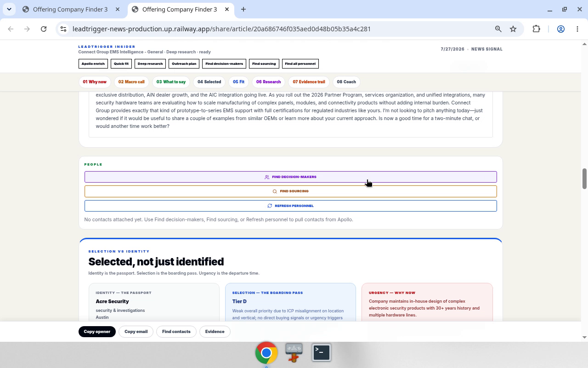588x368 pixels.
Task: Jump to the 01 Why now section
Action: [x=95, y=82]
